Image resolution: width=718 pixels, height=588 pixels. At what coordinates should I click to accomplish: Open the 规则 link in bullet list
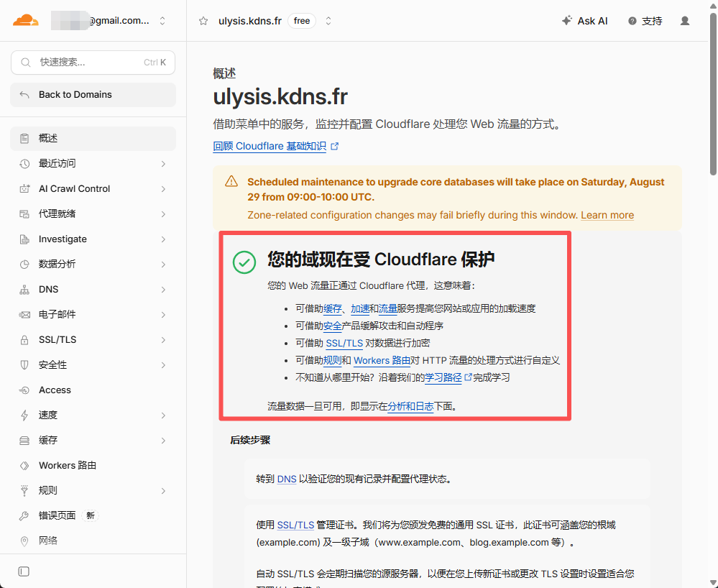point(333,361)
